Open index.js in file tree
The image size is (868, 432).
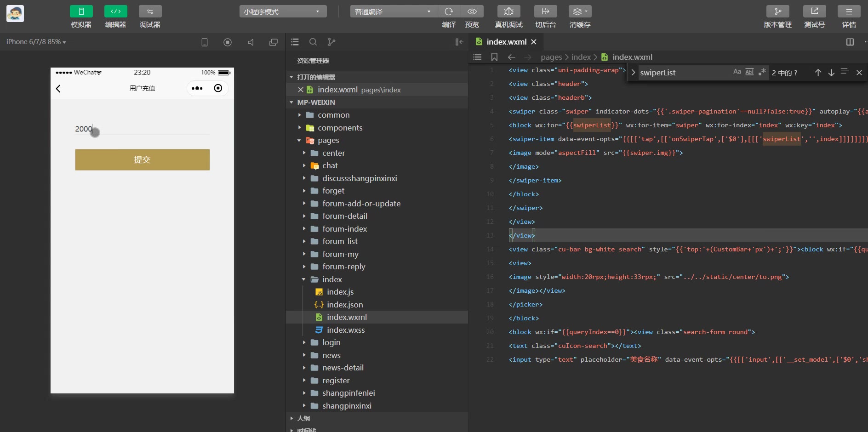point(377,292)
